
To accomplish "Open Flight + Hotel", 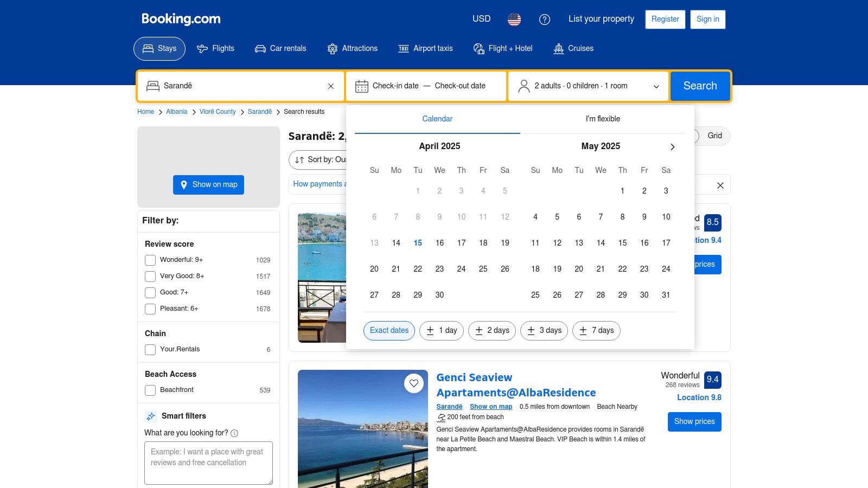I will coord(503,49).
